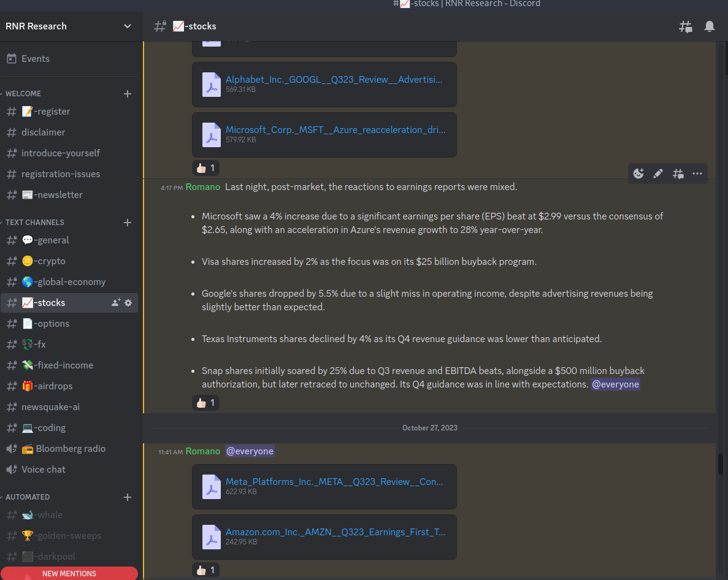Jump to NEW MENTIONS
Screen dimensions: 728x580
point(69,573)
